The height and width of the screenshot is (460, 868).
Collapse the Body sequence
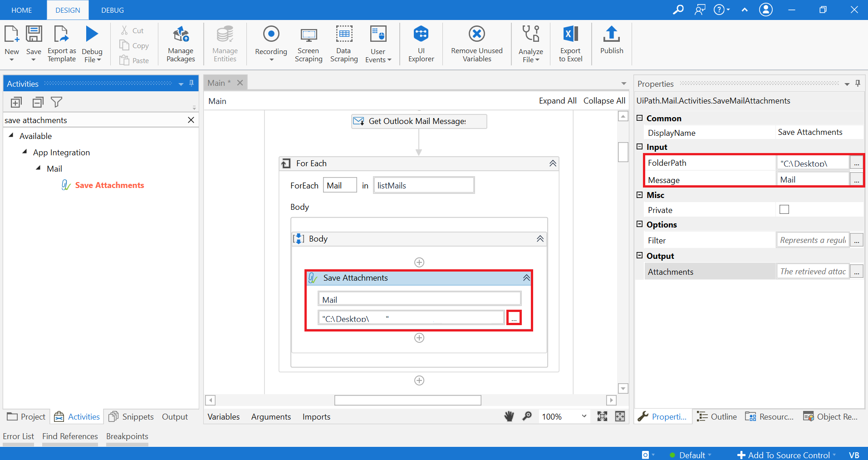540,239
